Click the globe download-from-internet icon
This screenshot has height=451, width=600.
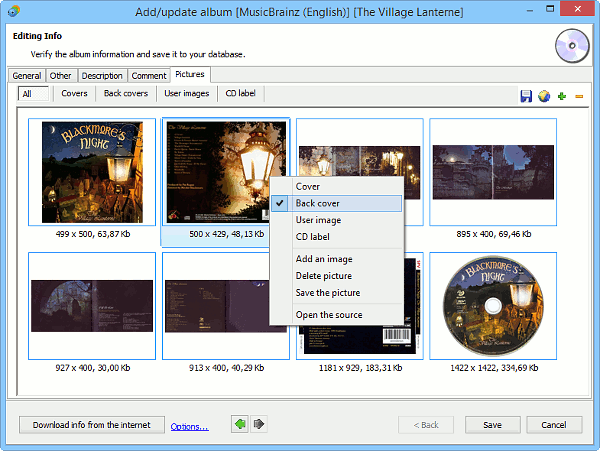point(544,96)
